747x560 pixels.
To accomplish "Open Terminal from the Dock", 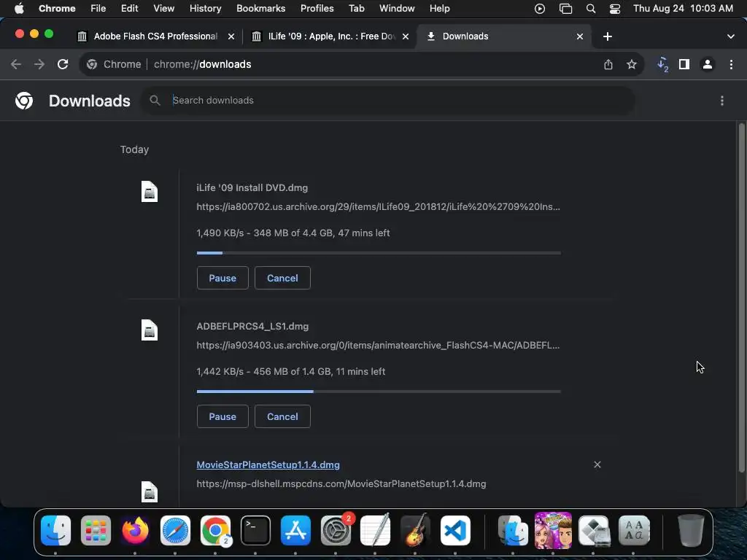I will [255, 531].
